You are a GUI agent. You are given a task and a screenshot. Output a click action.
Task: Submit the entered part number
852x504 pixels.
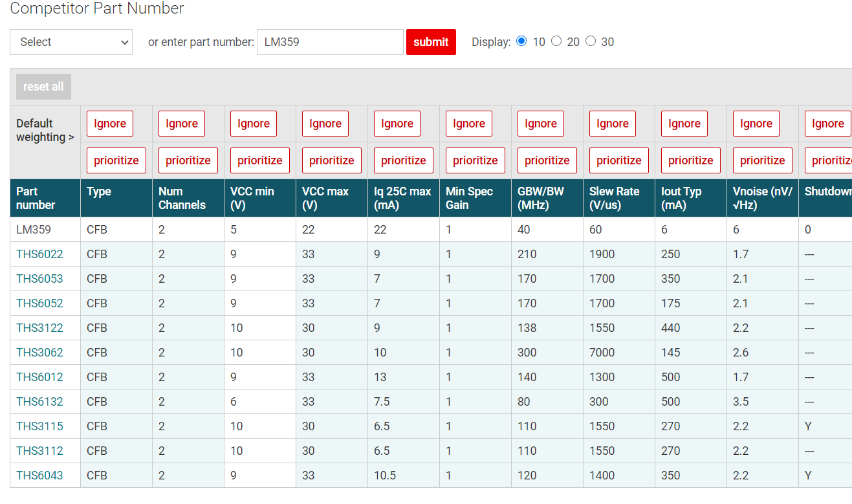click(x=431, y=42)
